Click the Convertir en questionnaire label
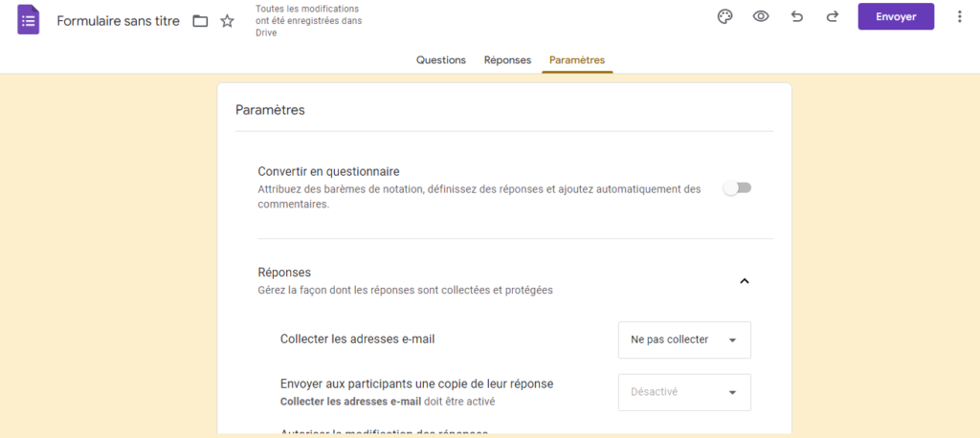This screenshot has width=980, height=438. tap(329, 171)
